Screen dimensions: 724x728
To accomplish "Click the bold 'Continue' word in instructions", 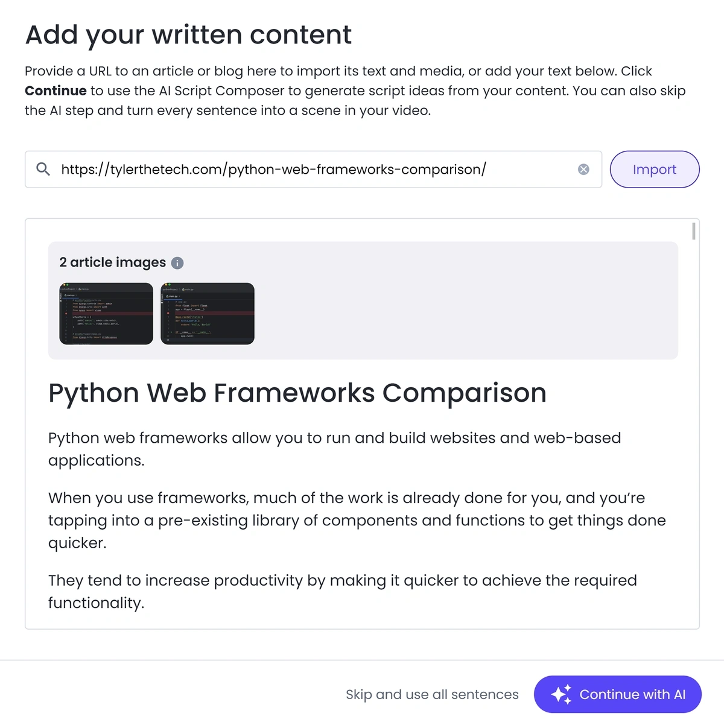I will pos(56,91).
